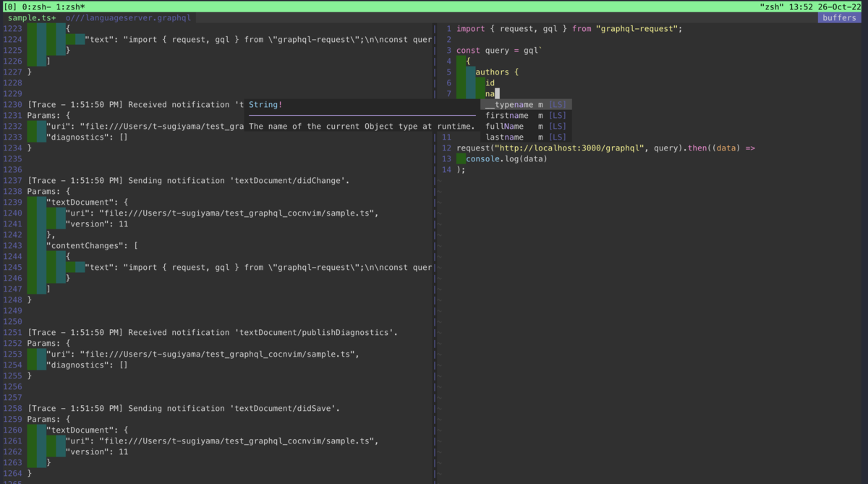868x484 pixels.
Task: Click the "text" import string on line 1245
Action: point(258,268)
